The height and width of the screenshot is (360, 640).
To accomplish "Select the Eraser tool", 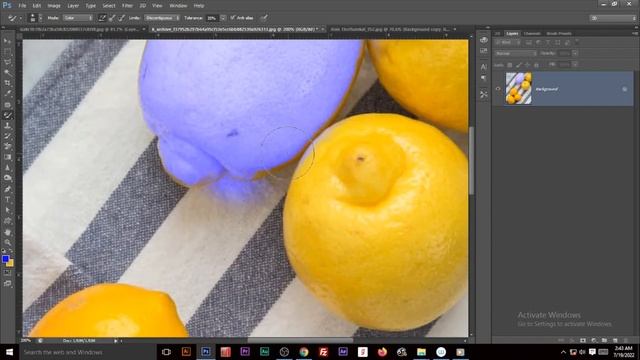I will [7, 147].
